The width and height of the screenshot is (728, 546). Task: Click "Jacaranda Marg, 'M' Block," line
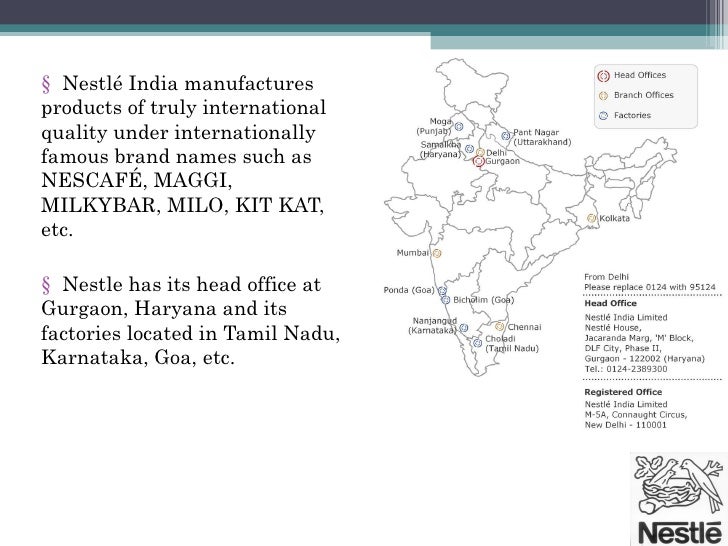(639, 338)
